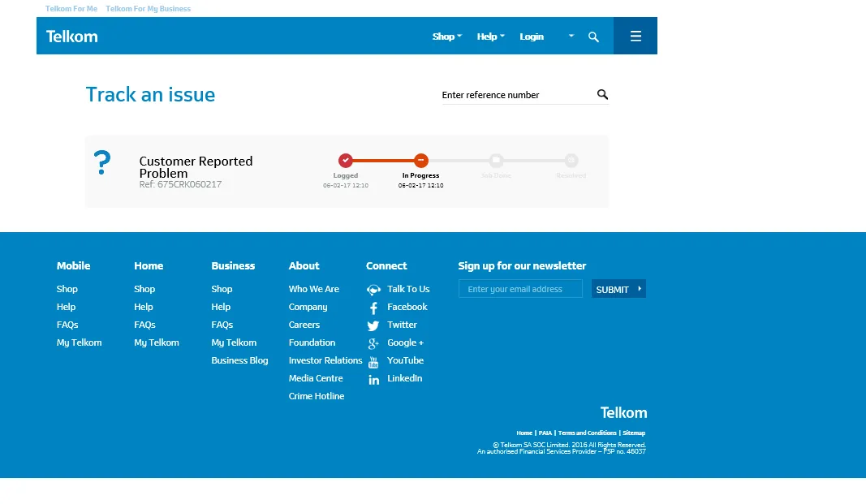The height and width of the screenshot is (504, 866).
Task: Click the Customer Reported Problem title
Action: pos(196,166)
